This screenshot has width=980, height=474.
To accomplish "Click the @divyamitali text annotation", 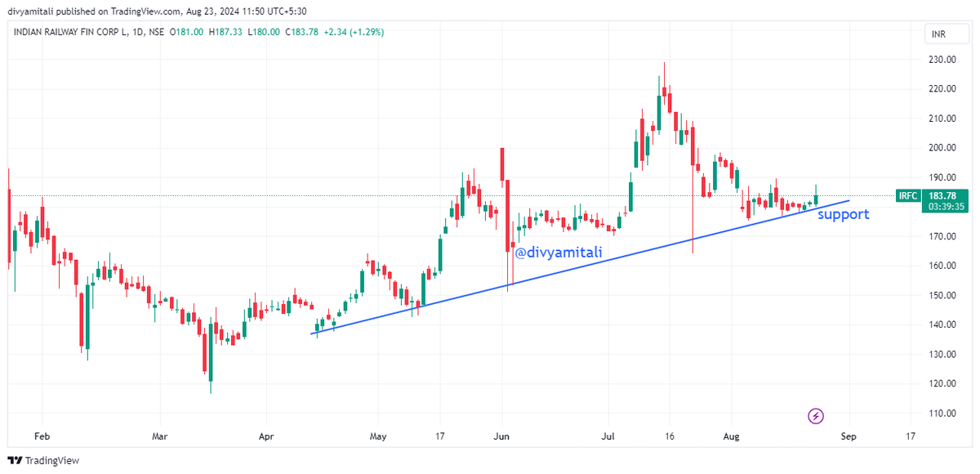I will coord(558,253).
